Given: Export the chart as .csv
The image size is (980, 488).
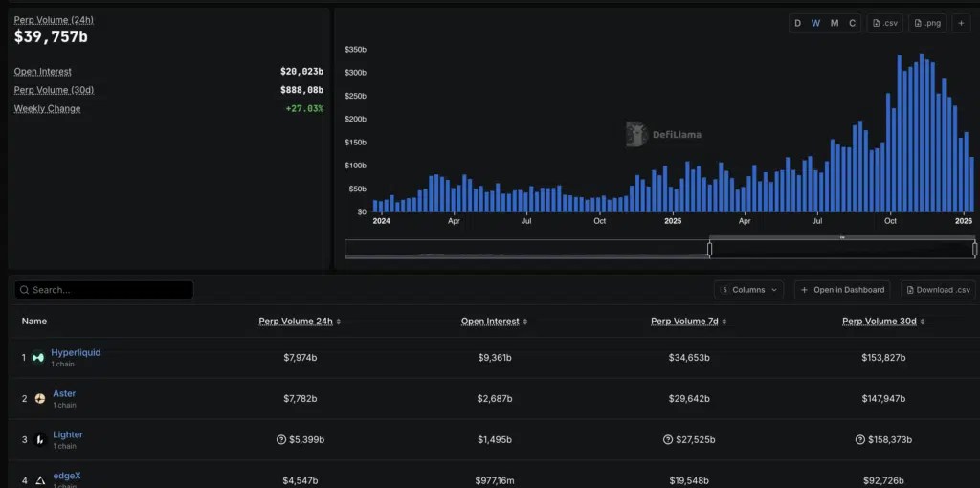Looking at the screenshot, I should click(x=884, y=23).
